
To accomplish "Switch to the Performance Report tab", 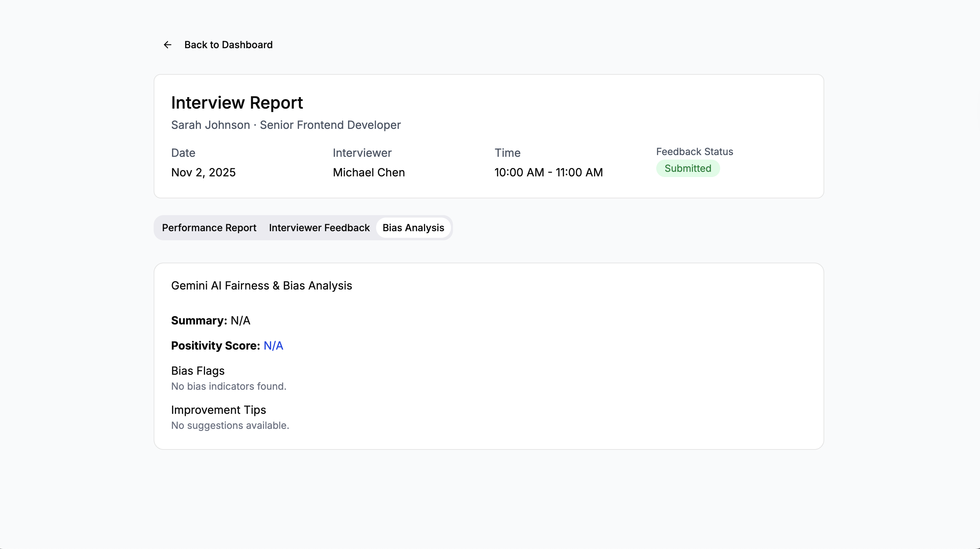I will (209, 227).
